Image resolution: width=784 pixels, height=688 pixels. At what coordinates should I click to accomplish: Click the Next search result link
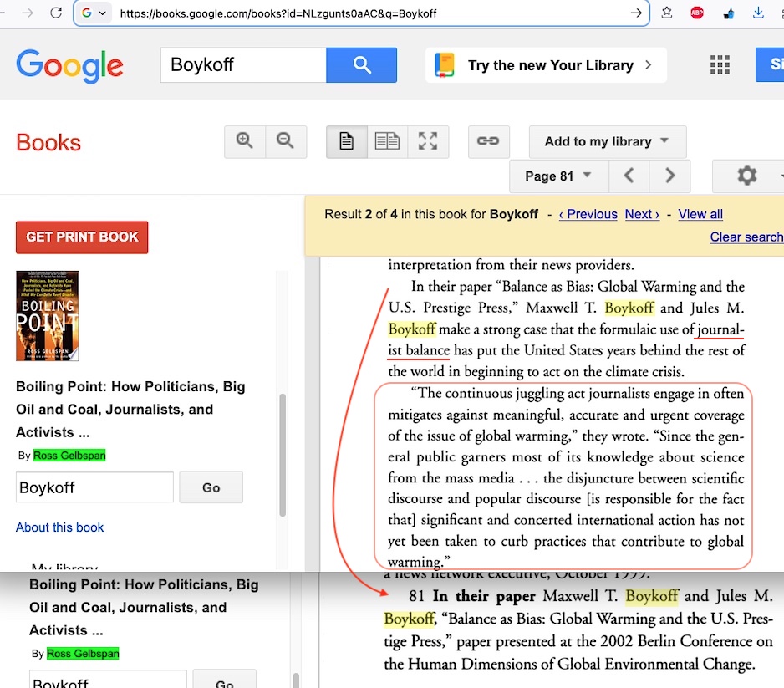click(x=642, y=214)
